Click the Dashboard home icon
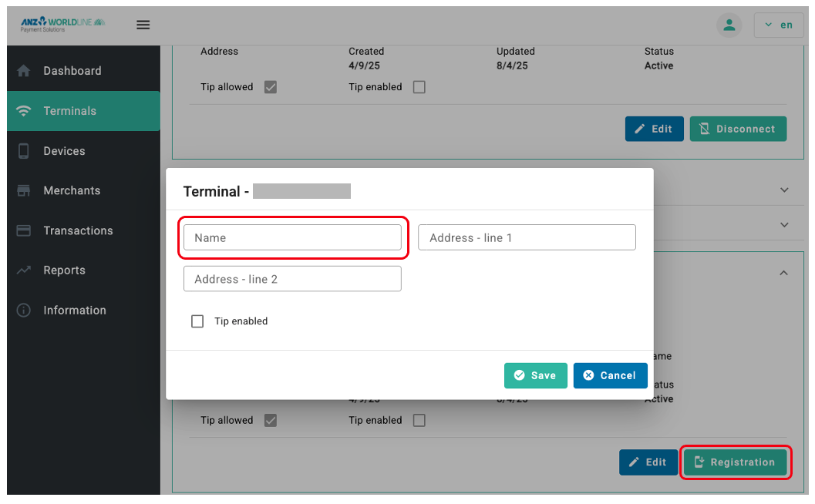The width and height of the screenshot is (815, 504). point(24,71)
